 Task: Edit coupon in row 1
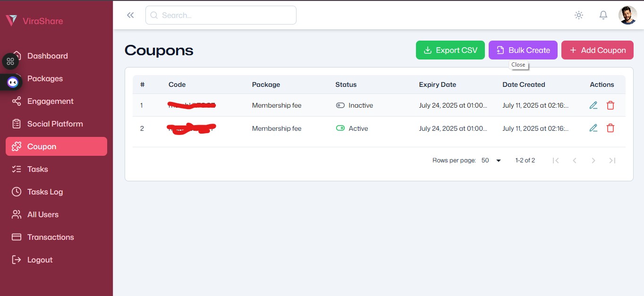click(593, 105)
